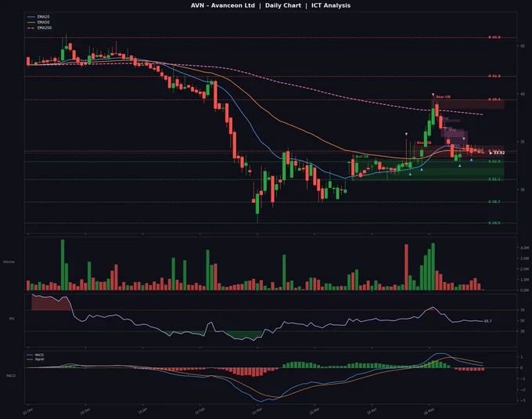Click the 'Signal' legend entry in the MACD panel

(35, 359)
